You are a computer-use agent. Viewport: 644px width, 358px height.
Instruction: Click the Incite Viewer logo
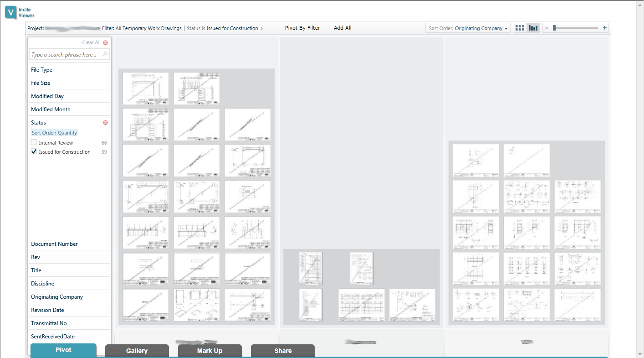(20, 12)
